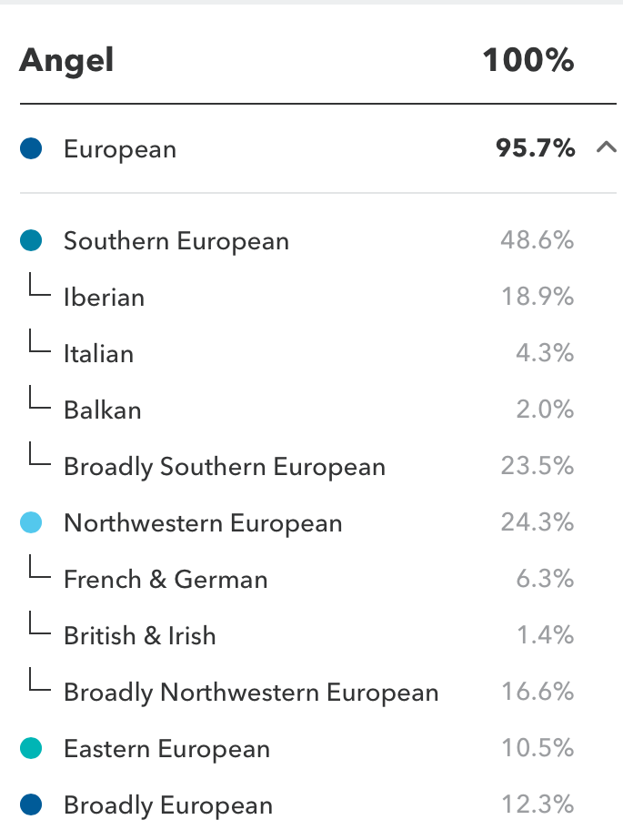The image size is (623, 840).
Task: Select the Southern European teal dot
Action: [x=31, y=240]
